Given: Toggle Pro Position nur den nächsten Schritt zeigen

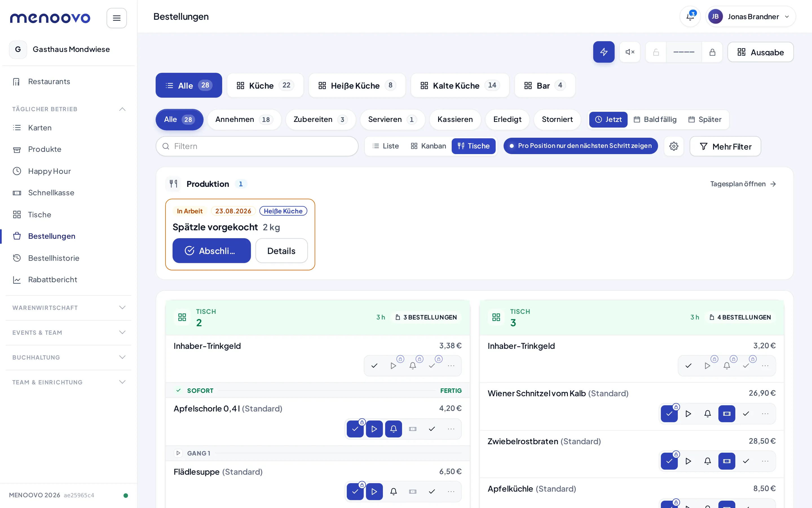Looking at the screenshot, I should (581, 146).
